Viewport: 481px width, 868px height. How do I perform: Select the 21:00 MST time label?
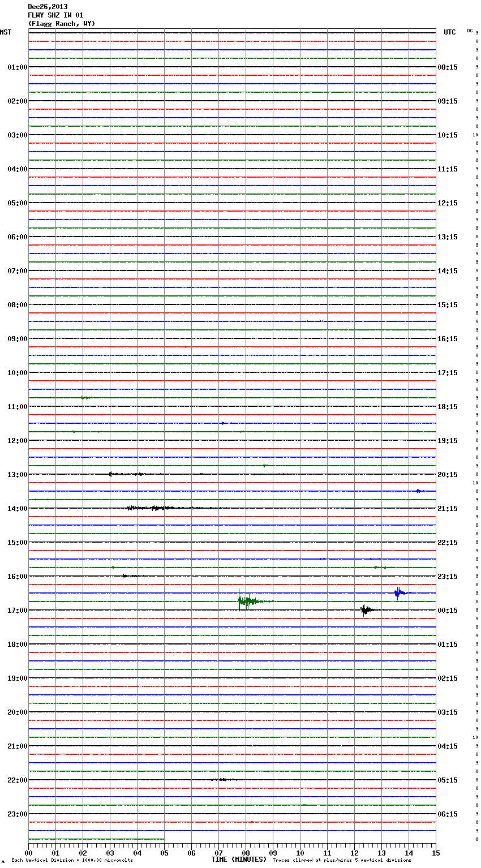point(17,746)
